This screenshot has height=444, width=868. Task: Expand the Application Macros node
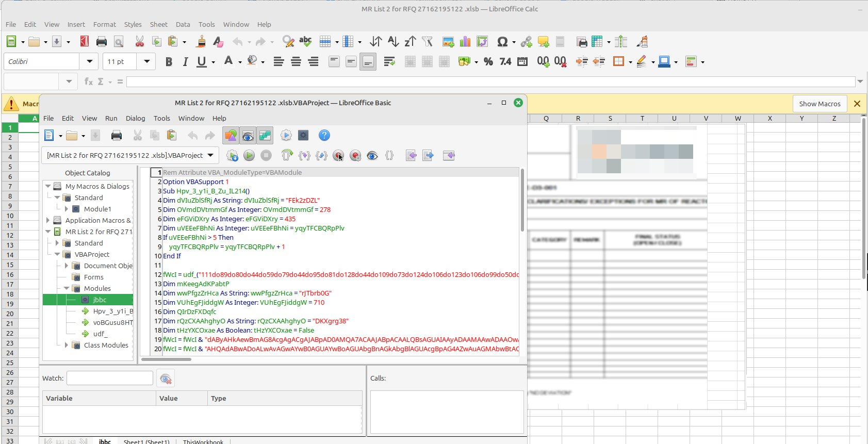tap(48, 220)
